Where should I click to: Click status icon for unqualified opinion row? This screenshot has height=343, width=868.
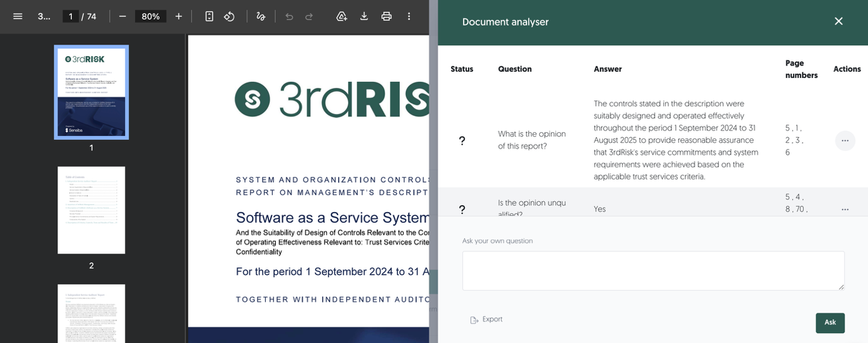(x=462, y=209)
